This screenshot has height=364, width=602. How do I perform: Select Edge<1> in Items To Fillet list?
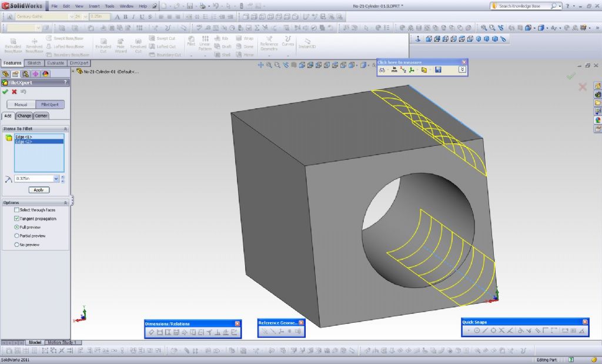39,137
